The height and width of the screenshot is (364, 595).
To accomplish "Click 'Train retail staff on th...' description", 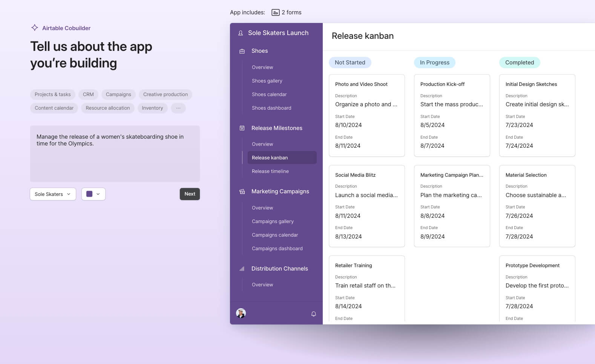I will pos(365,286).
